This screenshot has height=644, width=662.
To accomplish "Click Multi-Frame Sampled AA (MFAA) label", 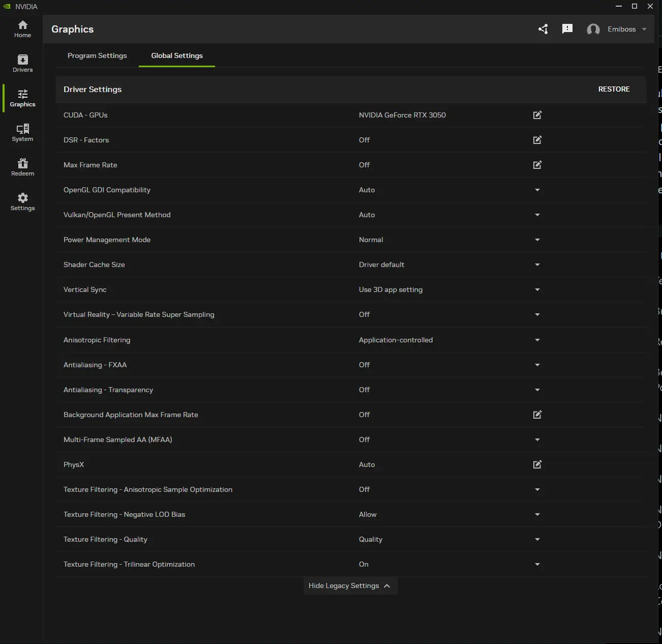I will [117, 440].
